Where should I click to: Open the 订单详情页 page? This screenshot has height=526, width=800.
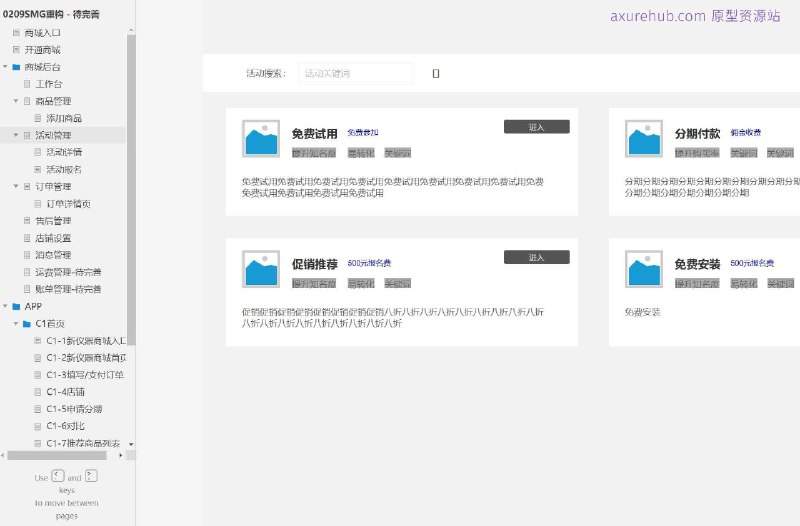click(x=68, y=204)
